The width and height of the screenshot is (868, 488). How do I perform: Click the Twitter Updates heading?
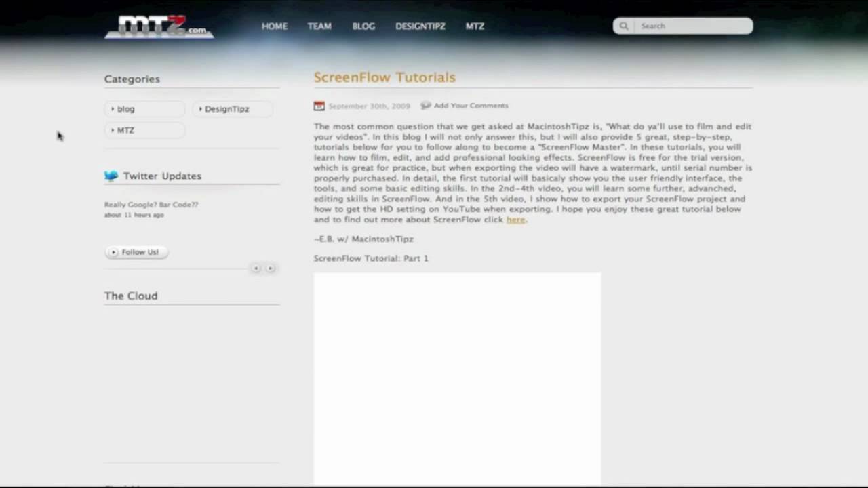[162, 176]
